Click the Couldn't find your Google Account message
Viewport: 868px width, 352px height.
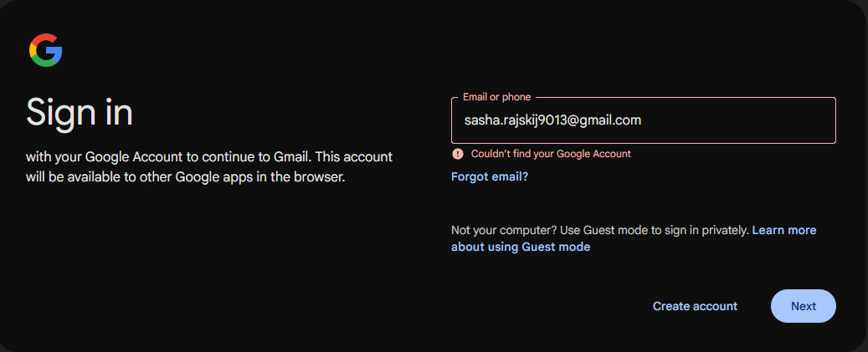click(x=551, y=154)
